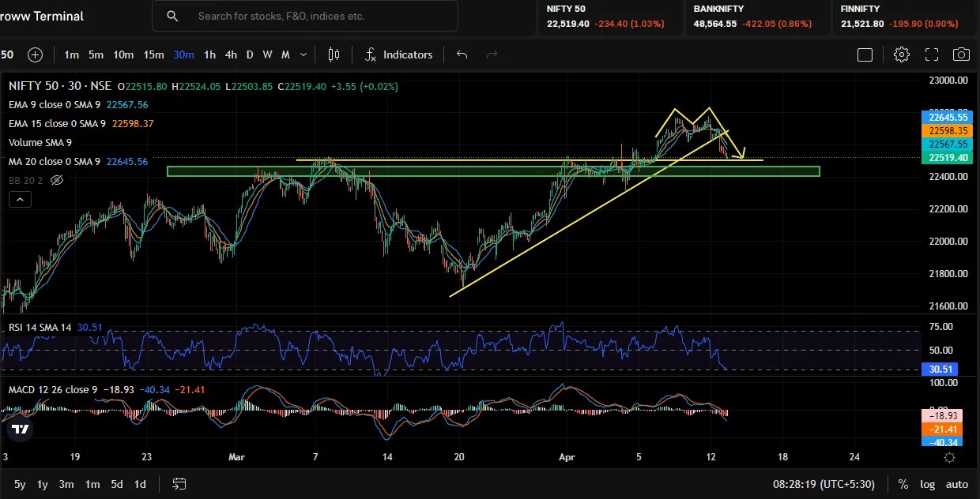This screenshot has height=499, width=980.
Task: Select the 5m timeframe
Action: pos(96,54)
